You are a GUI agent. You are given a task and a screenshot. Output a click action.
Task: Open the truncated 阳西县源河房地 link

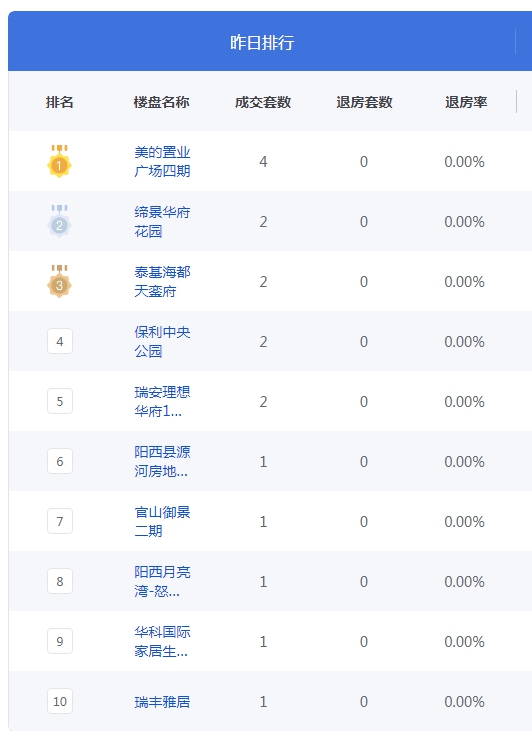click(162, 462)
